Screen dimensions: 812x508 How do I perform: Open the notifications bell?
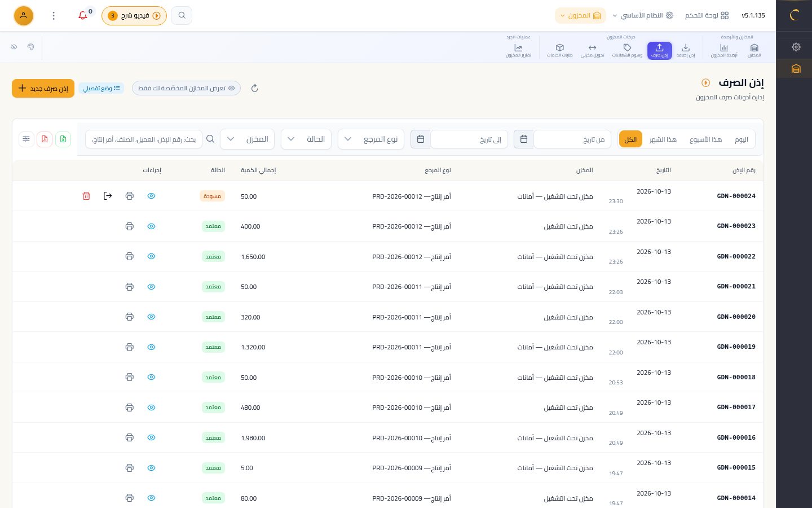point(83,15)
